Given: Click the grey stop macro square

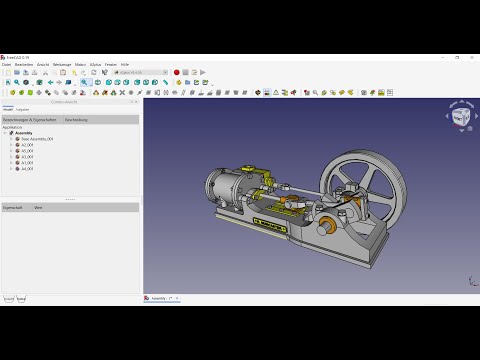Looking at the screenshot, I should 185,72.
